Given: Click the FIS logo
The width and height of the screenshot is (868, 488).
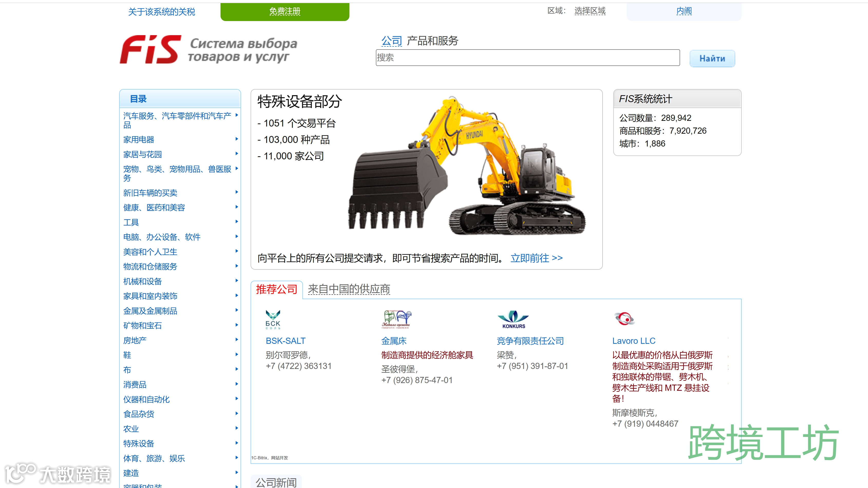Looking at the screenshot, I should click(150, 50).
